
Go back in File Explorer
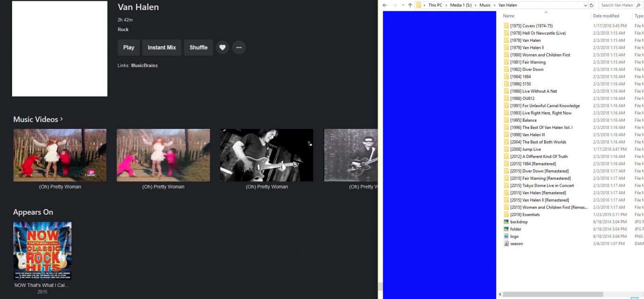[x=385, y=5]
